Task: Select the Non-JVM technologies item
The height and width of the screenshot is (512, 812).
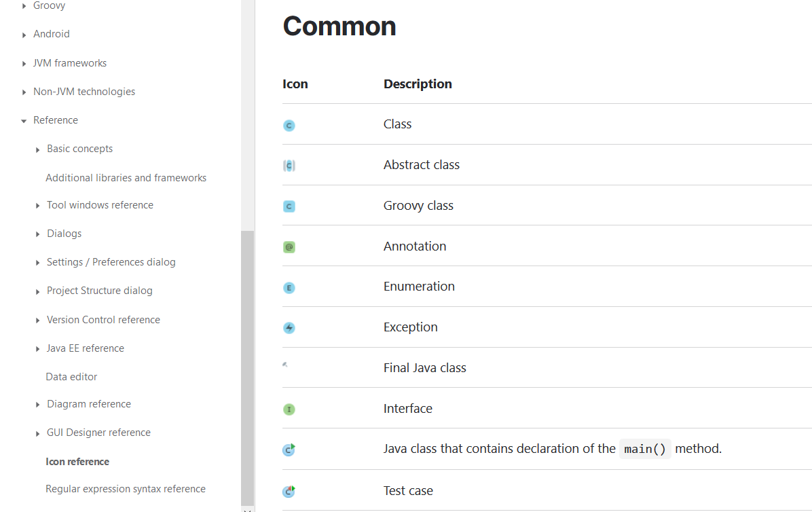Action: tap(84, 92)
